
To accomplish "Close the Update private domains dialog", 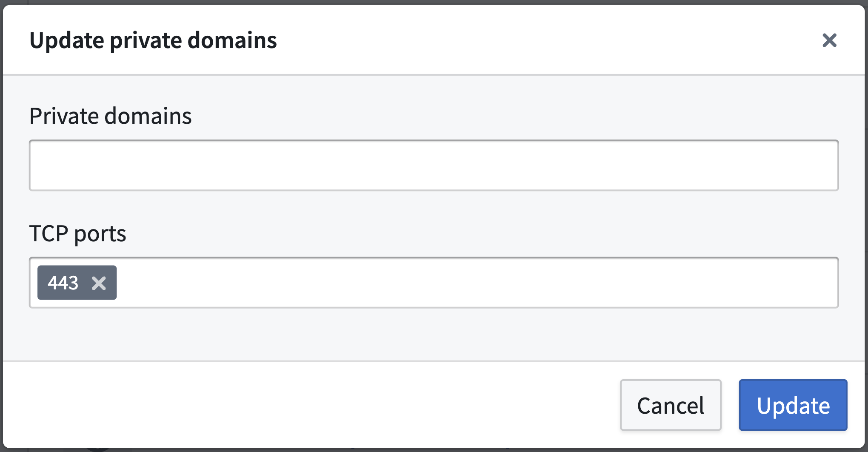I will click(829, 40).
